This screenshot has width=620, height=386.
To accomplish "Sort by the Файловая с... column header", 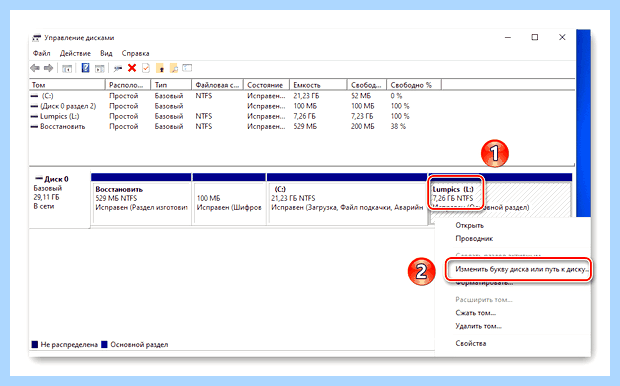I will (x=218, y=85).
